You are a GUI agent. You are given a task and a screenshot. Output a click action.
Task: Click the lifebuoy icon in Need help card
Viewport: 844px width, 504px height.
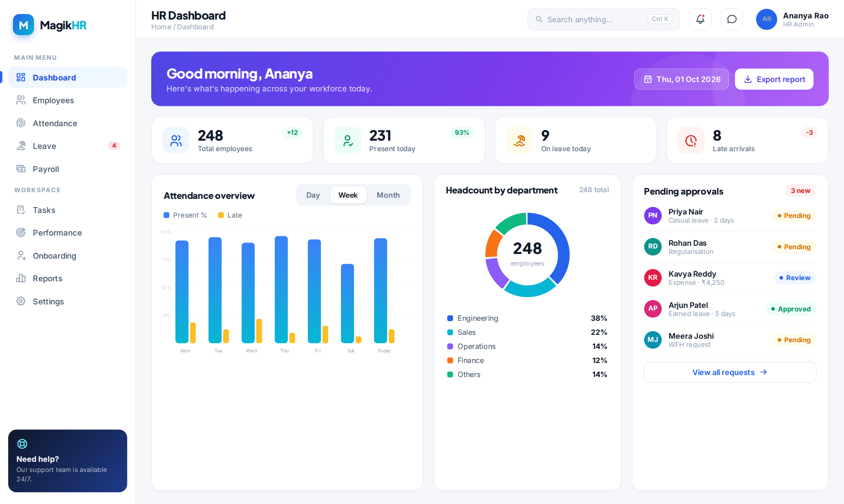(x=22, y=444)
